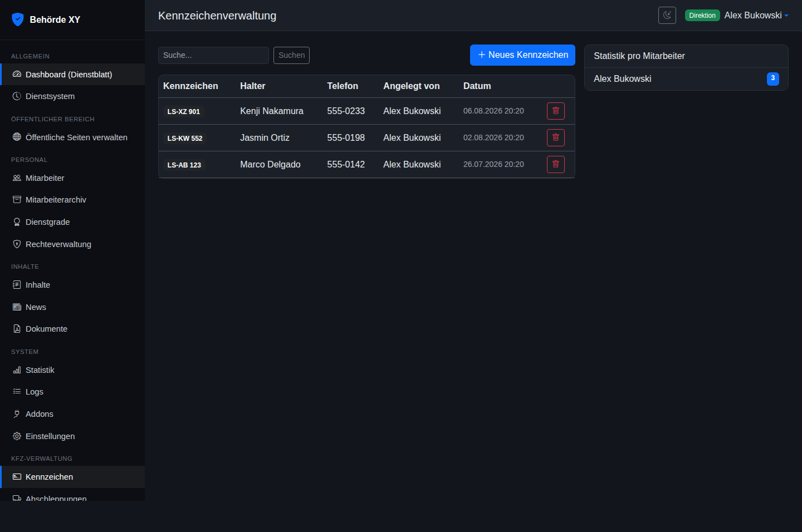Image resolution: width=802 pixels, height=532 pixels.
Task: Click the Kennzeichenverwaltung page title
Action: (217, 16)
